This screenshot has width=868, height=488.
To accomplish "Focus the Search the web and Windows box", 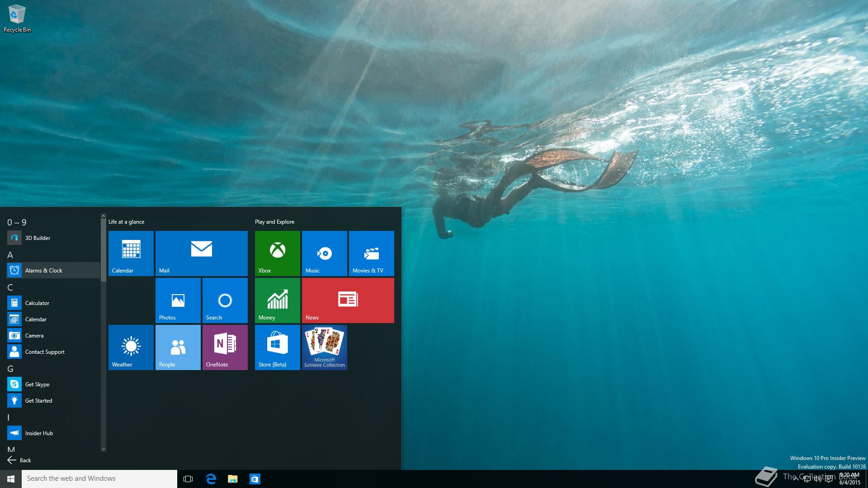I will 99,479.
